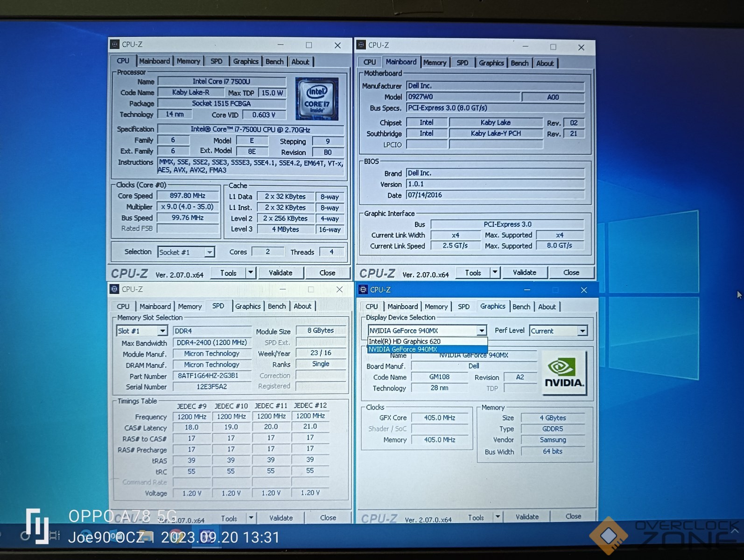This screenshot has height=560, width=744.
Task: Click the 'Intel Core i7 7500U' name field
Action: point(222,81)
